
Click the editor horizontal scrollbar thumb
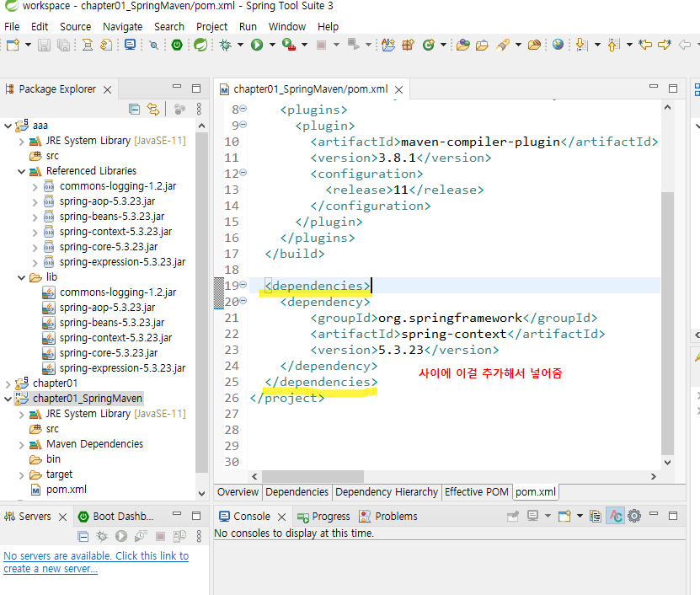313,477
